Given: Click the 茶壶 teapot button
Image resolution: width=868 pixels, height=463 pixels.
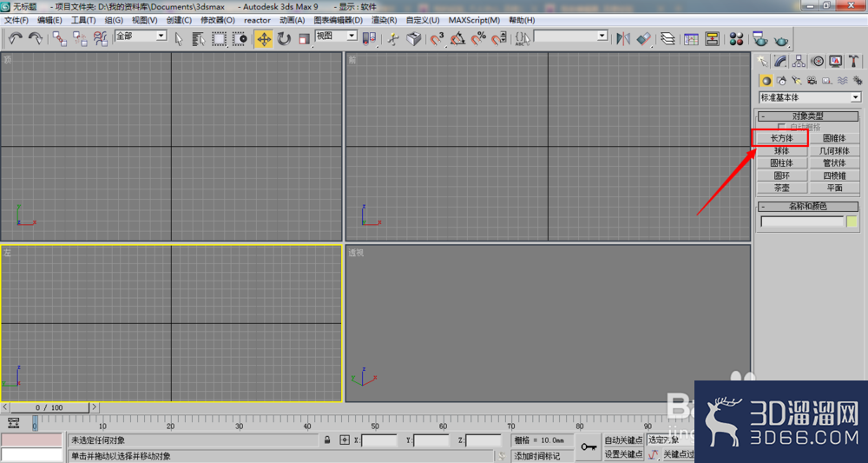Looking at the screenshot, I should point(782,189).
